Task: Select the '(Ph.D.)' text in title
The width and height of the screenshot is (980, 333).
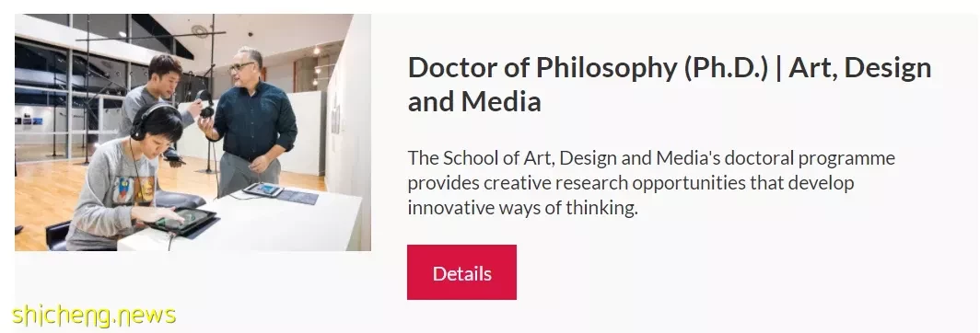Action: tap(726, 67)
